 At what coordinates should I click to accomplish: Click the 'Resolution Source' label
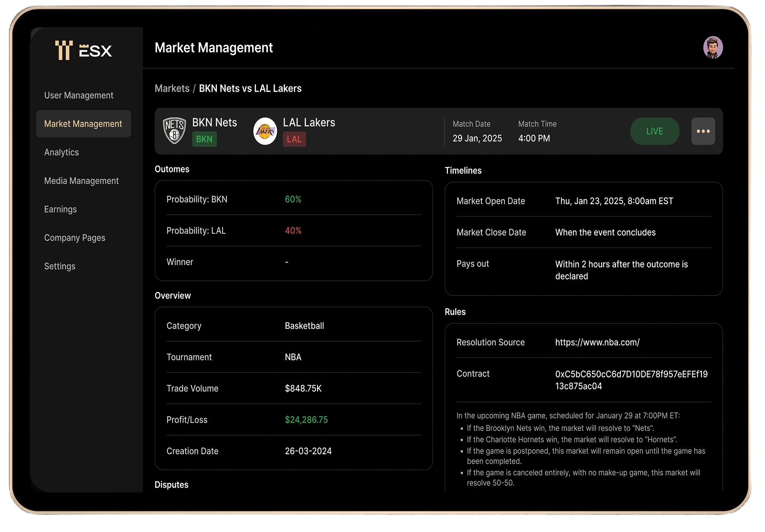tap(490, 343)
